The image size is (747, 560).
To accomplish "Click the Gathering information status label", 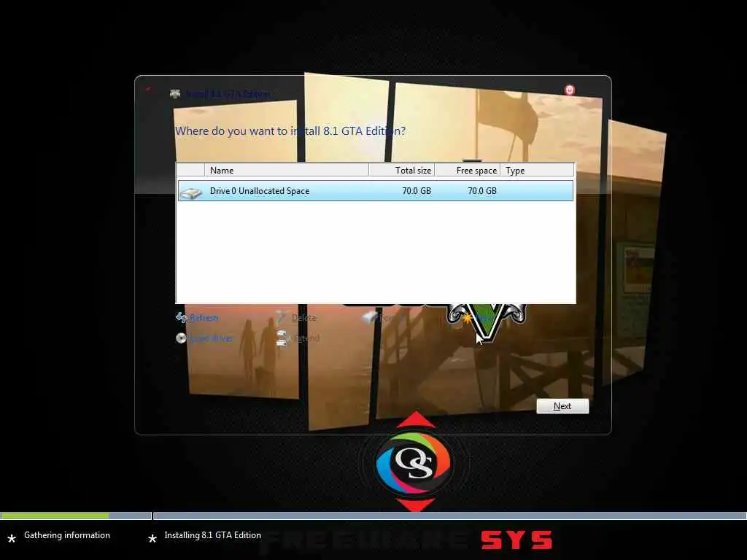I will (x=67, y=535).
